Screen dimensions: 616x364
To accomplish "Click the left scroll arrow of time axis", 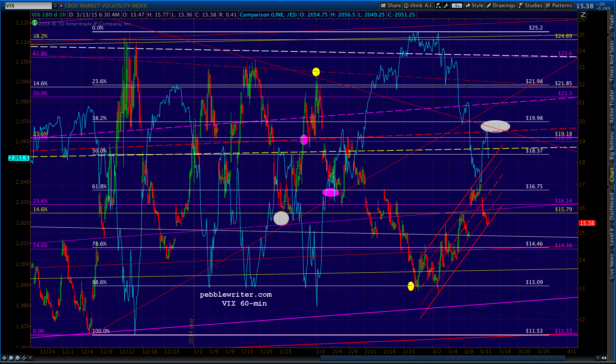I will tap(31, 358).
